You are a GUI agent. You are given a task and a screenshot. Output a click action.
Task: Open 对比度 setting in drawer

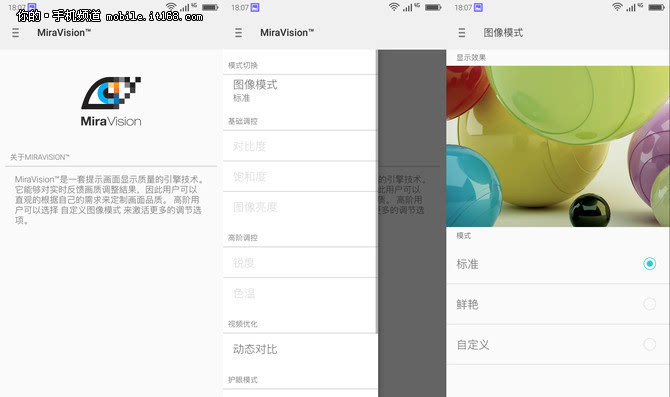[300, 146]
